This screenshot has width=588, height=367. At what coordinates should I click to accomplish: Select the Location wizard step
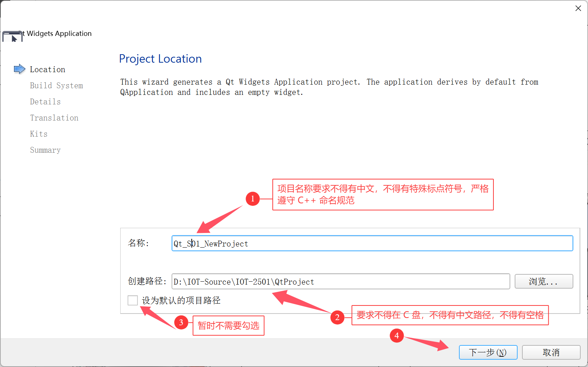point(48,69)
